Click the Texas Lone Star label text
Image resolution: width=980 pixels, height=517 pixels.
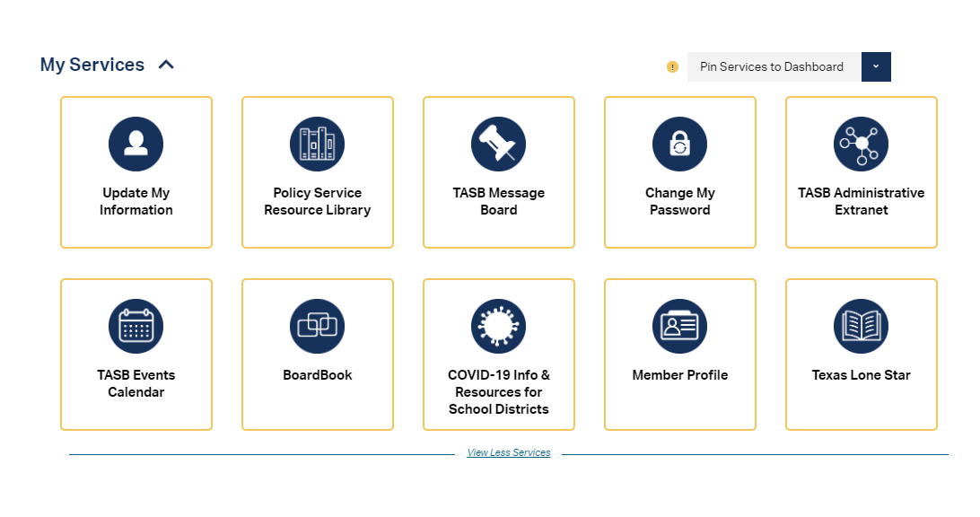tap(862, 375)
